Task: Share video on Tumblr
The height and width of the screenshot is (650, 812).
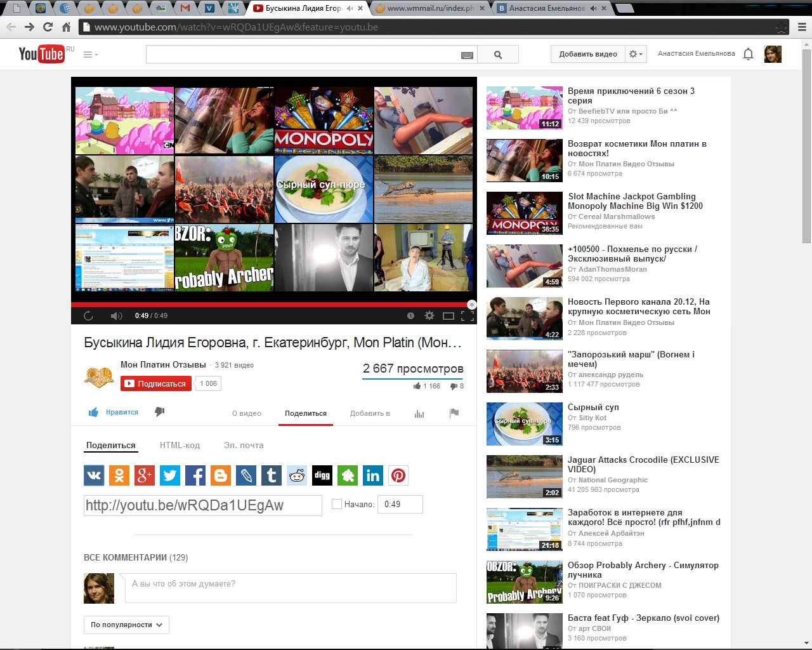Action: [272, 475]
